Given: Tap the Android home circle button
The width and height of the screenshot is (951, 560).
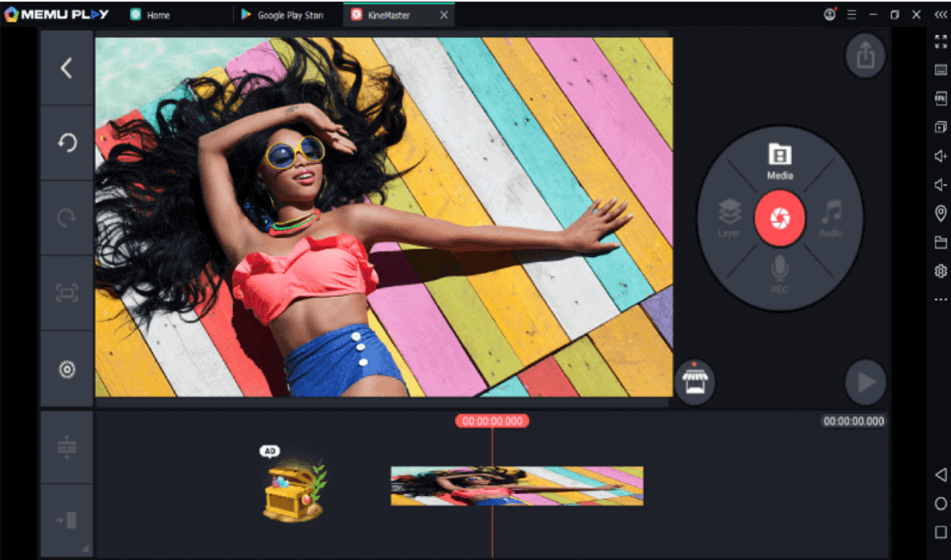Looking at the screenshot, I should tap(941, 504).
